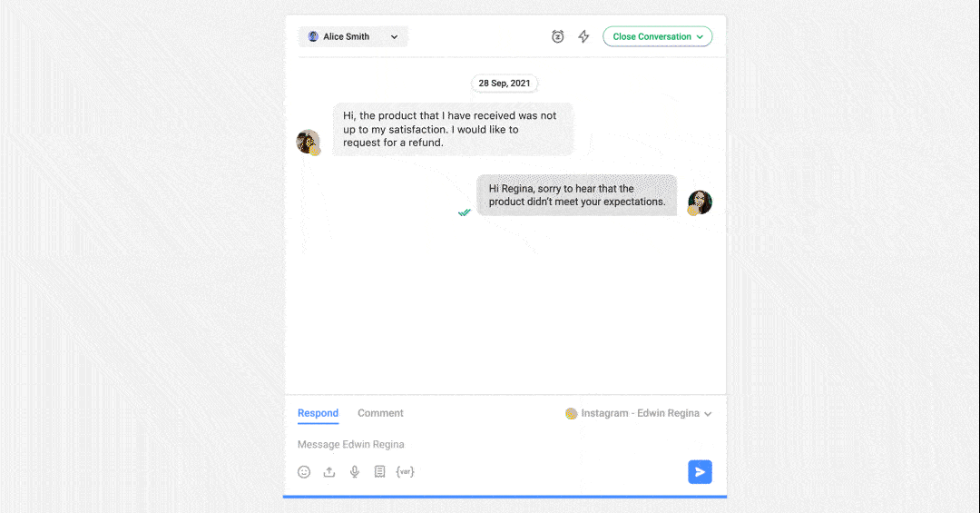
Task: Expand the Close Conversation dropdown button
Action: click(x=658, y=36)
